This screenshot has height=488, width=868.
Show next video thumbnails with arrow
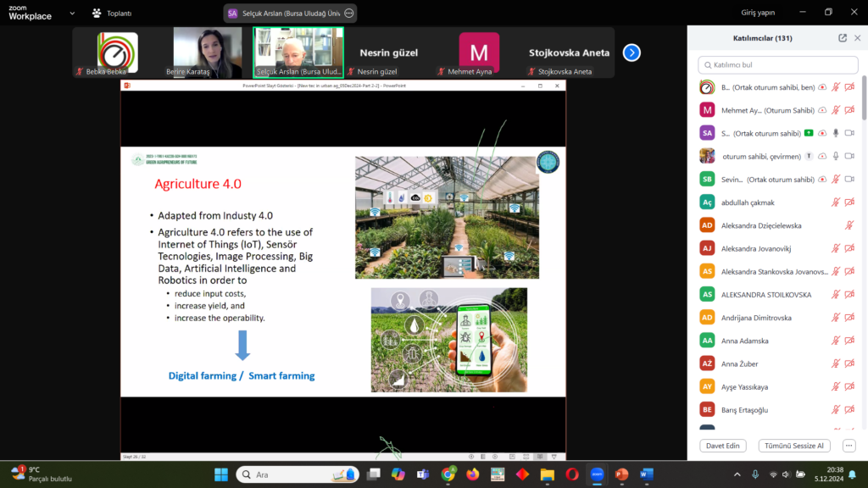[x=632, y=53]
